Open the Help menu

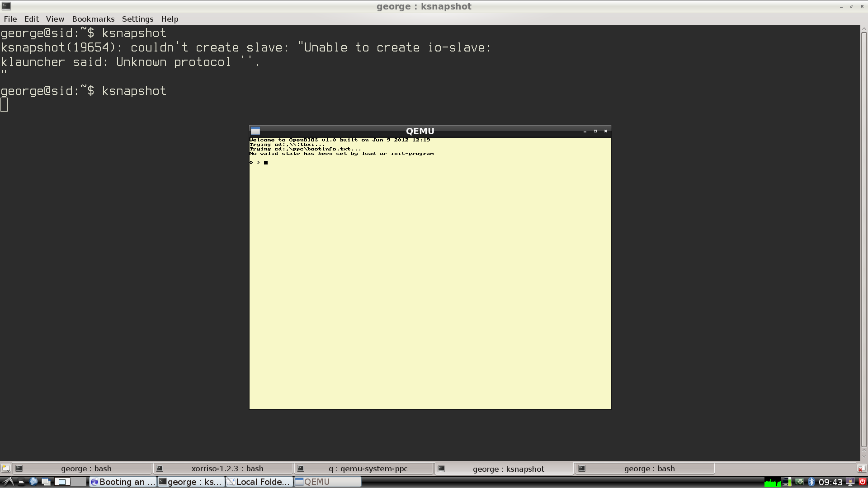pos(170,19)
